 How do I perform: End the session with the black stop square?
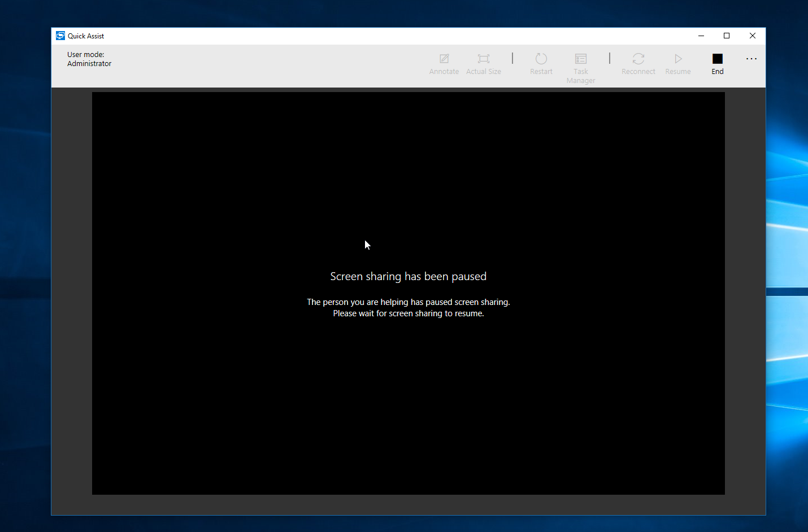(x=718, y=59)
